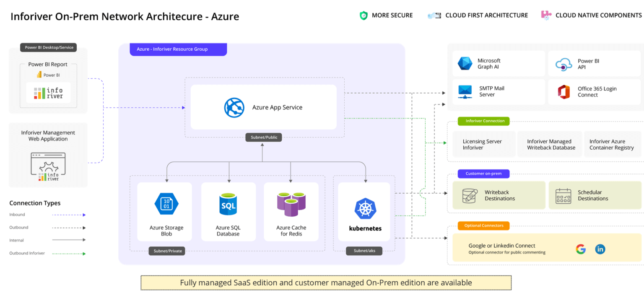Click the Google logo icon
This screenshot has height=293, width=644.
581,249
